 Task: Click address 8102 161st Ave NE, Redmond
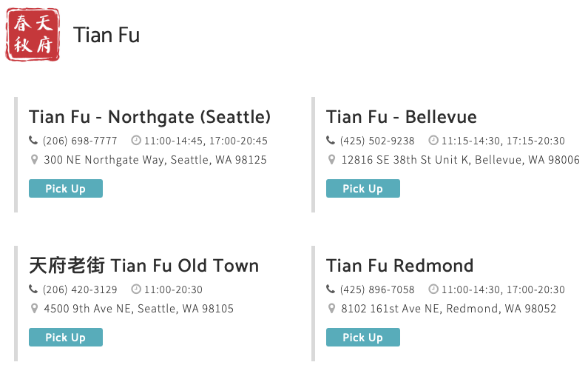coord(448,309)
